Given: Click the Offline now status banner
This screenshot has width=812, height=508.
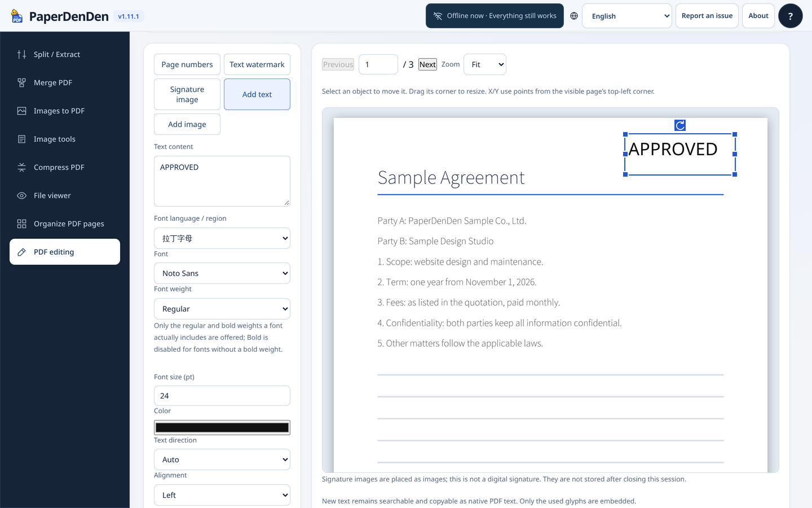Looking at the screenshot, I should [495, 16].
